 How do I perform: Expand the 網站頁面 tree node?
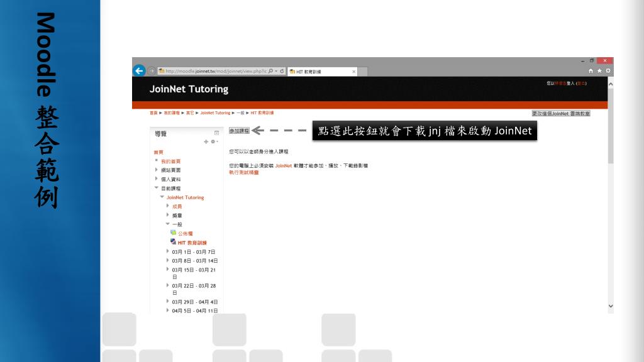pyautogui.click(x=157, y=170)
